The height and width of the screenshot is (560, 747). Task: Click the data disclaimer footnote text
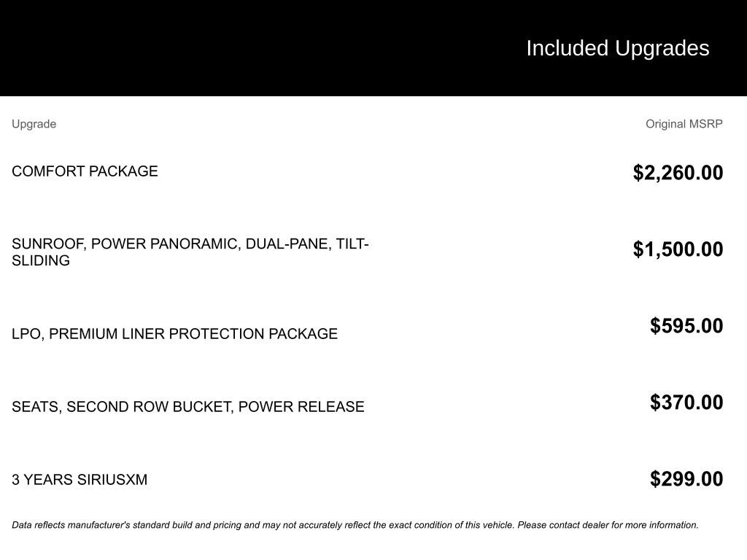click(x=355, y=525)
